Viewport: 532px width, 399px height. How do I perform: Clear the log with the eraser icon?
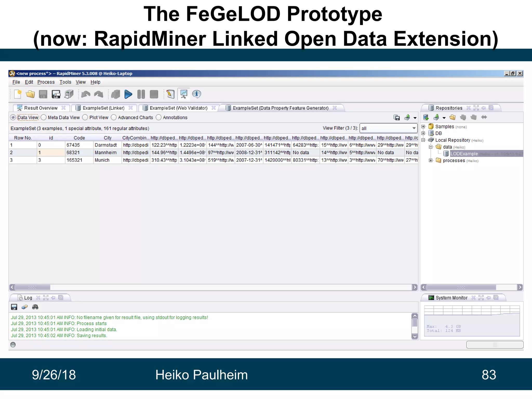coord(25,307)
